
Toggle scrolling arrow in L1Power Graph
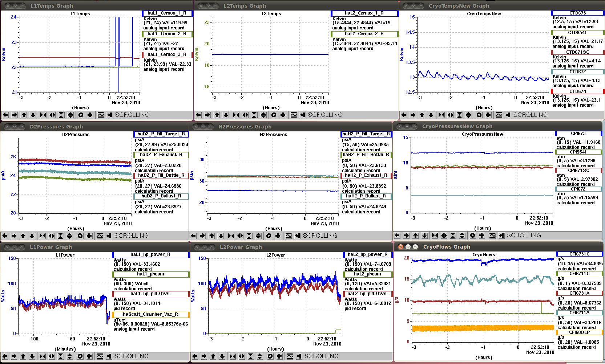[x=109, y=356]
